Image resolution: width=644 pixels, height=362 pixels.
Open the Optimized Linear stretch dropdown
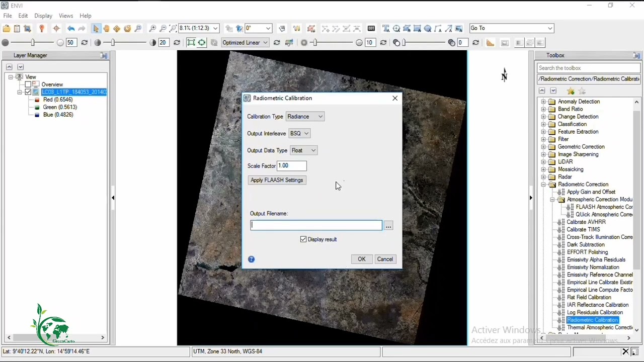click(x=245, y=43)
